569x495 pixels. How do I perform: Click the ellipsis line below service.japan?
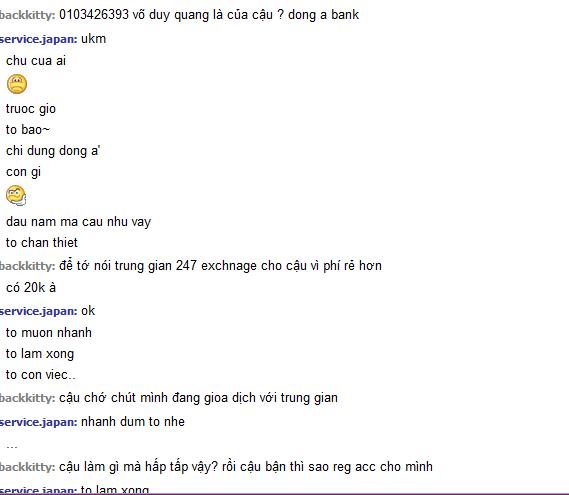coord(12,446)
